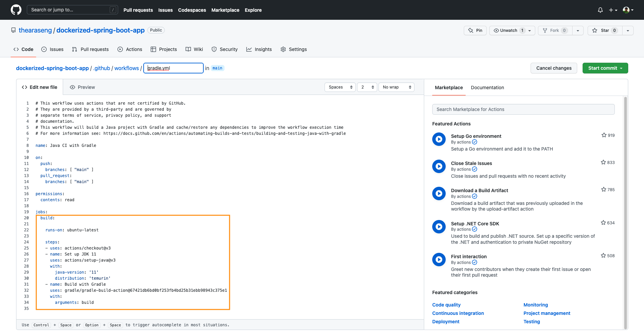Click verified badge under Close Stale Issues

click(475, 169)
